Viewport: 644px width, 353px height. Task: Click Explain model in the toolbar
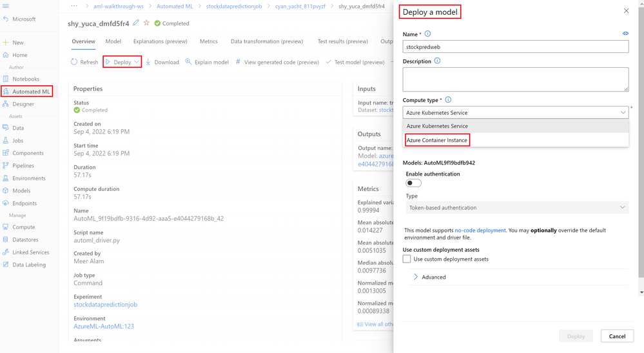206,62
